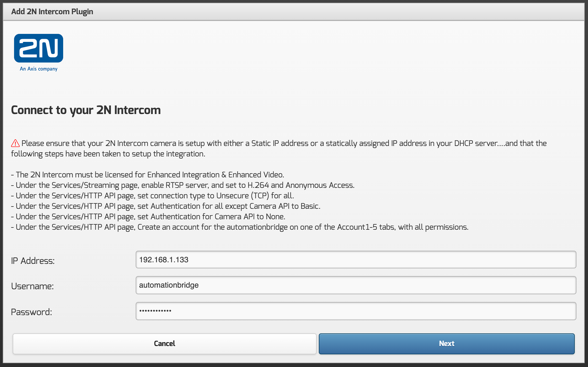Screen dimensions: 588x367
Task: Focus the IP Address input field
Action: [x=356, y=260]
